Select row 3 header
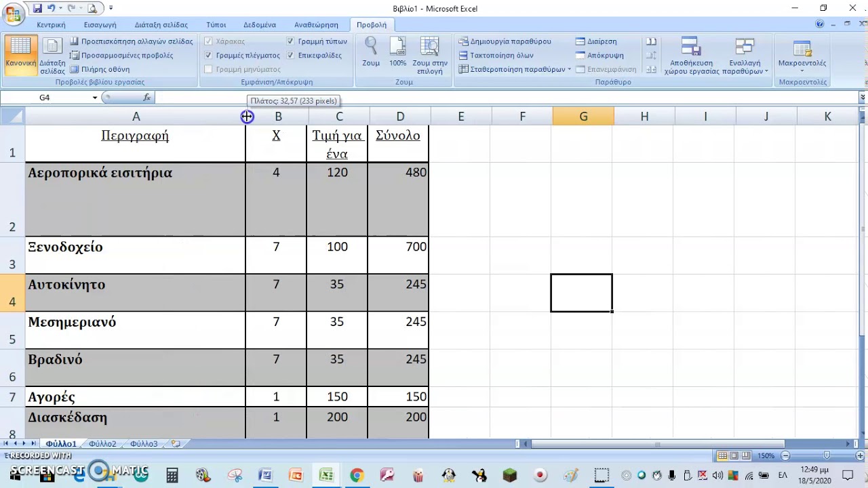Screen dimensions: 868x488 [12, 256]
